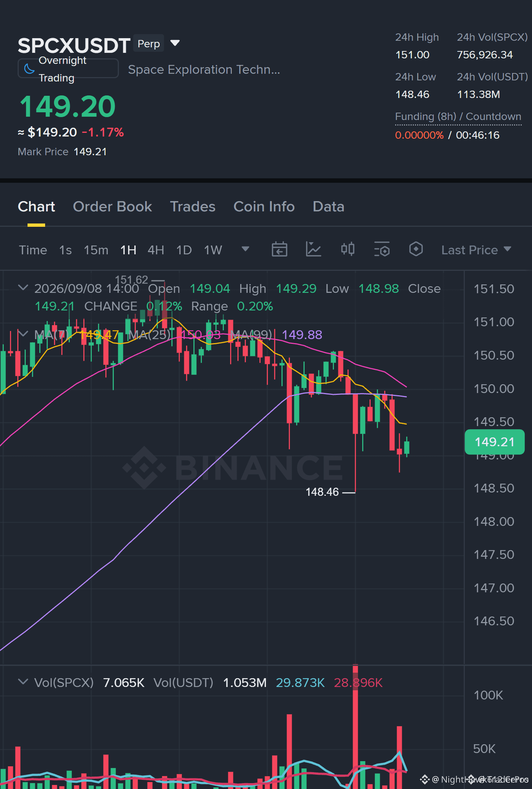Select the 1H timeframe
The height and width of the screenshot is (789, 532).
(x=128, y=250)
